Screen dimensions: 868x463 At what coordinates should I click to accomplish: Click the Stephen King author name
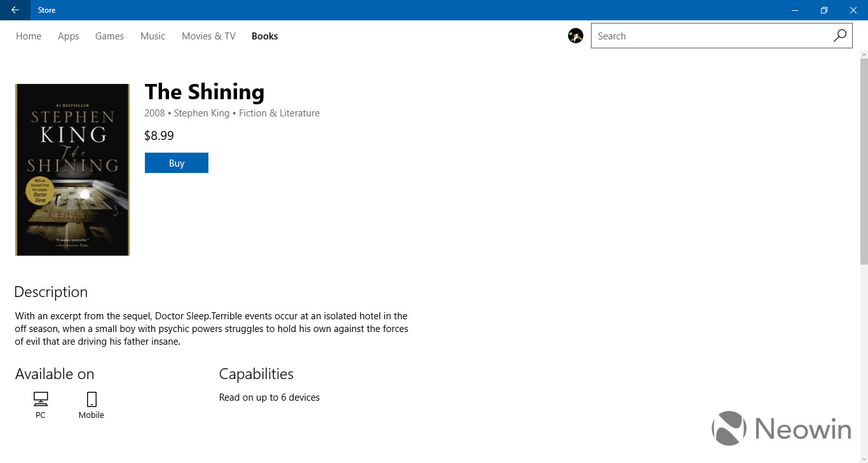pyautogui.click(x=201, y=113)
